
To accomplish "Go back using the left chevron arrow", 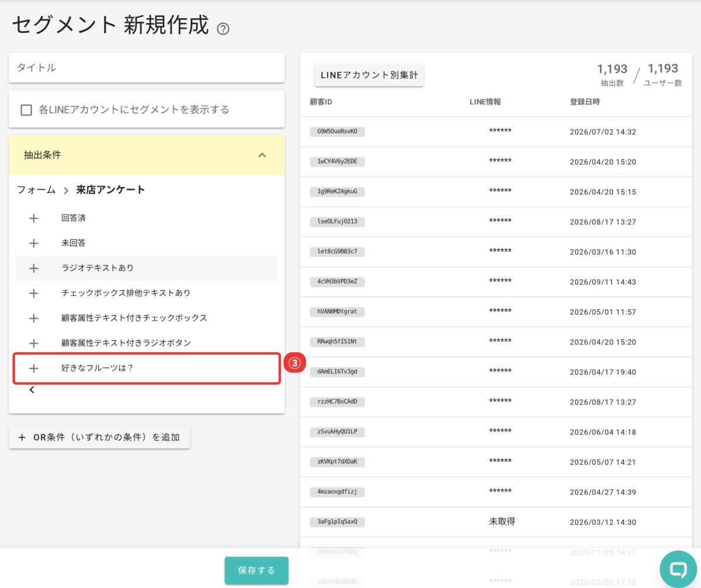I will point(32,390).
